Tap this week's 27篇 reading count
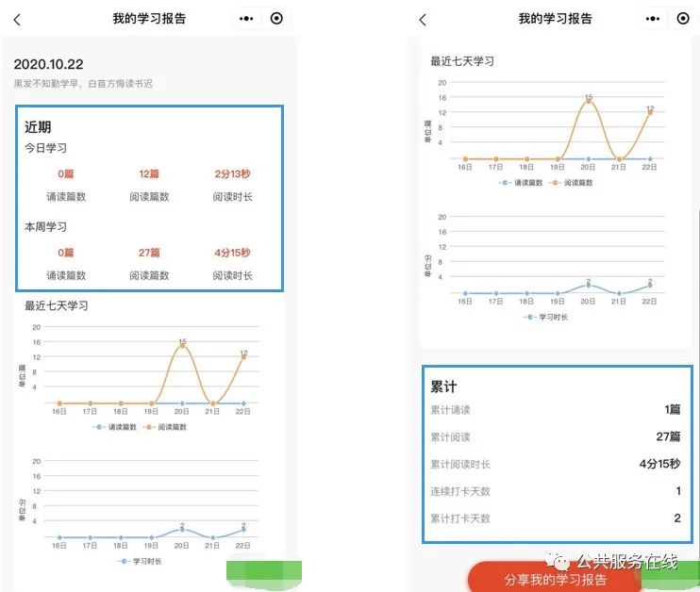This screenshot has width=700, height=592. pos(149,253)
